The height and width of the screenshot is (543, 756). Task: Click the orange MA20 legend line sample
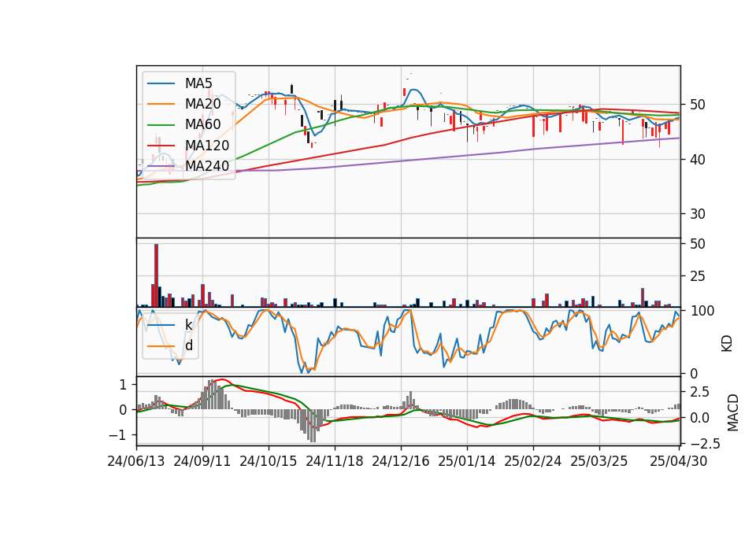161,104
